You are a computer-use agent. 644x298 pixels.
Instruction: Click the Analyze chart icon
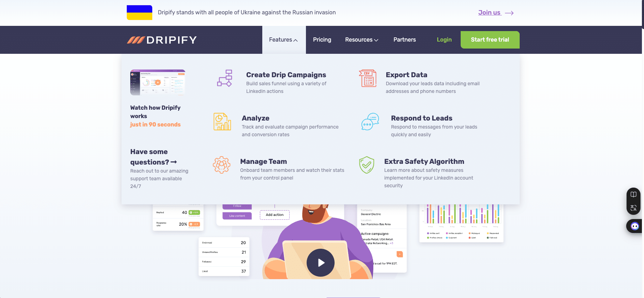[x=222, y=122]
